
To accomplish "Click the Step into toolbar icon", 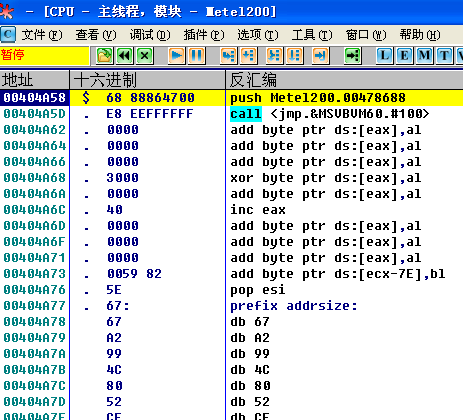I will [x=228, y=55].
